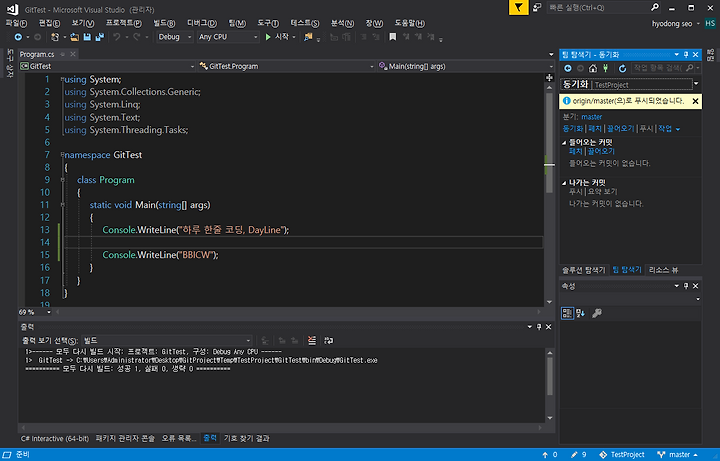Open the GitTest project dropdown in navigation bar
720x461 pixels.
coord(107,67)
